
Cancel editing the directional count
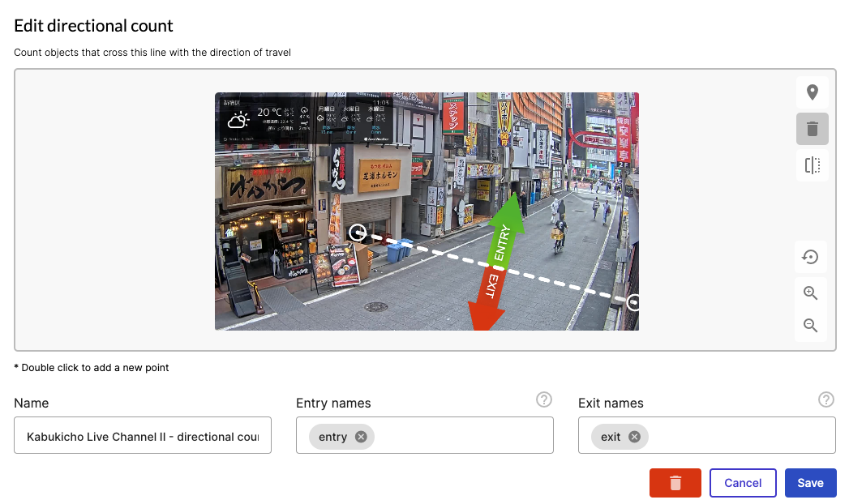742,483
